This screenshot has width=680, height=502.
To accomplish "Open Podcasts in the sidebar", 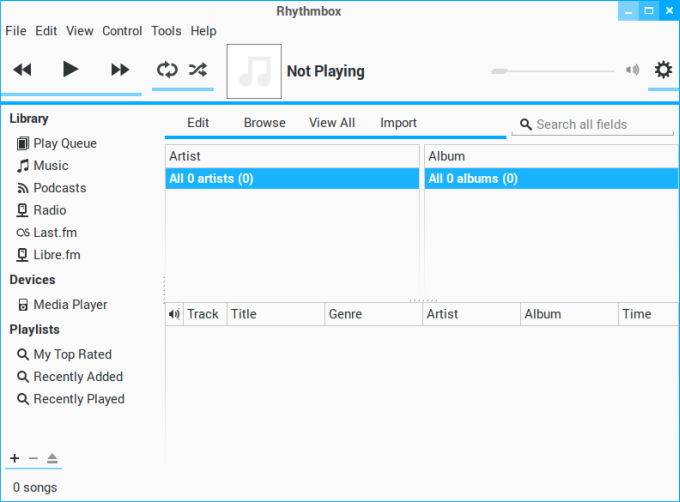I will tap(51, 188).
